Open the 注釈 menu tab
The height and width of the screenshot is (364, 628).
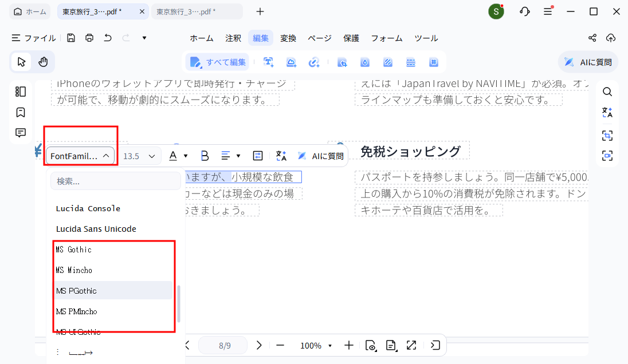click(x=233, y=38)
